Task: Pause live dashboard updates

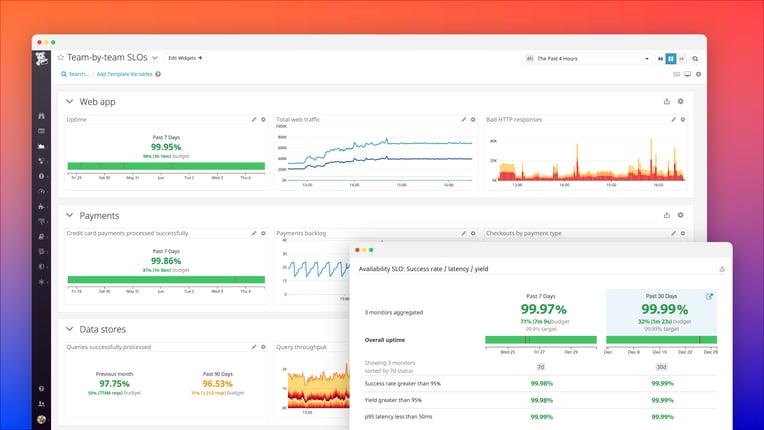Action: click(x=671, y=58)
